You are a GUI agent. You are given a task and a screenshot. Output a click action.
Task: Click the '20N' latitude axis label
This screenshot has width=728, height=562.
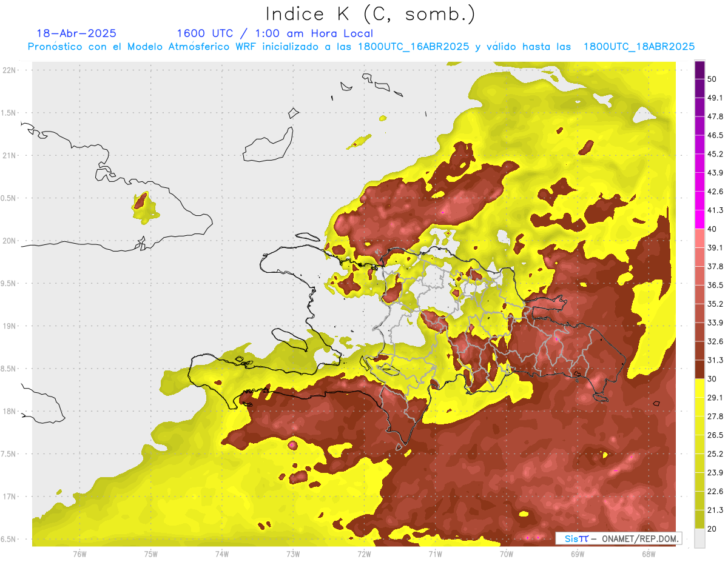point(10,241)
